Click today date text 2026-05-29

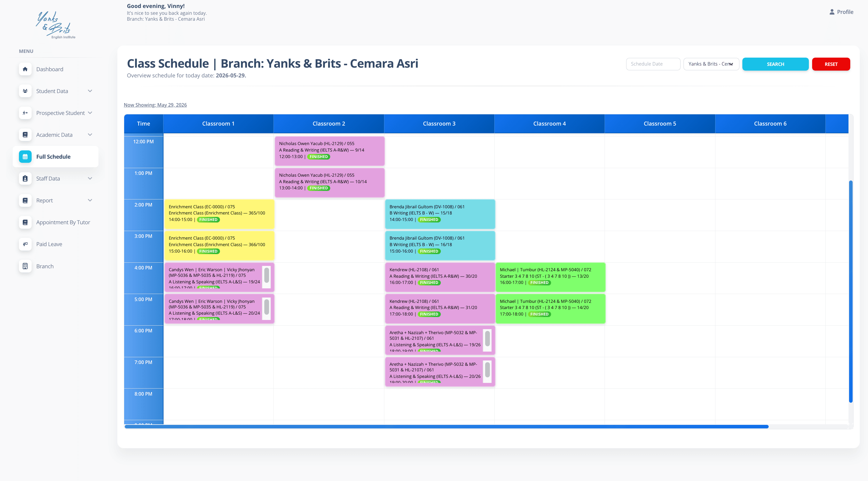click(231, 75)
